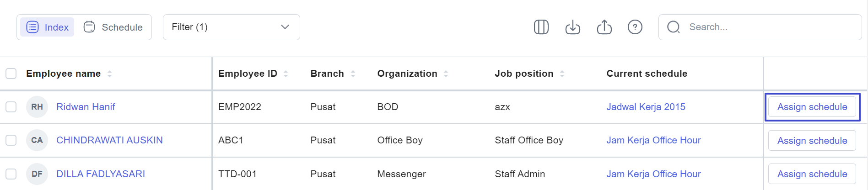Switch to the Schedule view tab
Screen dimensions: 868x190
click(x=113, y=27)
